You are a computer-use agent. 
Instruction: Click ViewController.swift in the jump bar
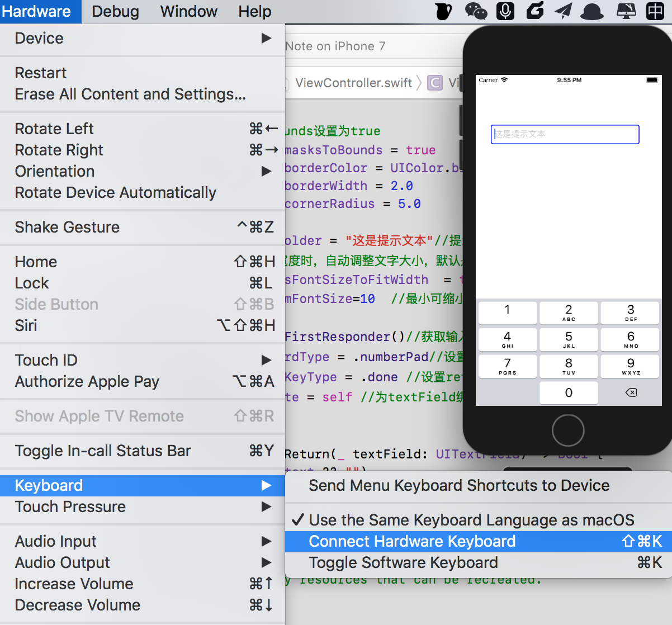[354, 83]
